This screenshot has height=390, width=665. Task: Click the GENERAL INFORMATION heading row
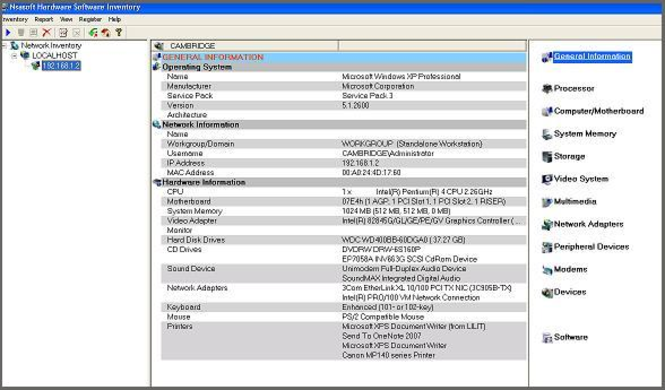click(339, 57)
